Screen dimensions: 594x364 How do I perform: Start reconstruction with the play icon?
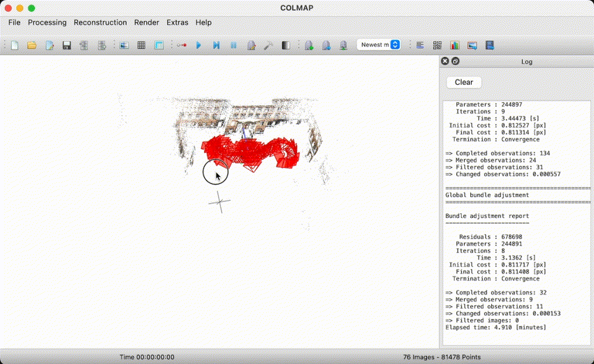[x=198, y=46]
